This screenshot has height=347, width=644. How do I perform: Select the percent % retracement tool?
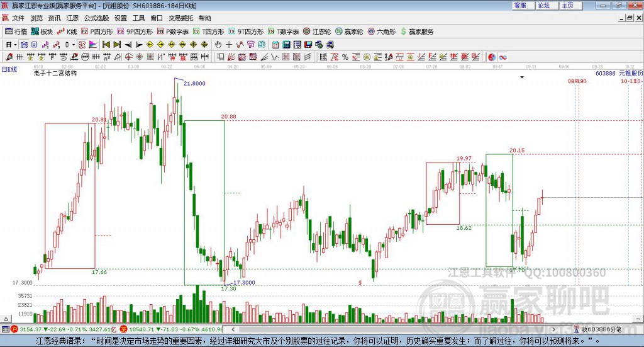(345, 57)
